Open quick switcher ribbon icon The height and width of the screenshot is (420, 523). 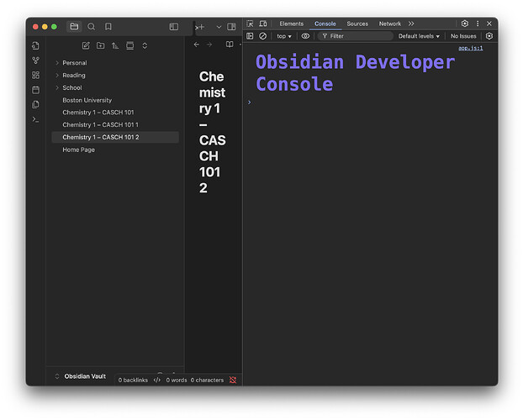[35, 45]
